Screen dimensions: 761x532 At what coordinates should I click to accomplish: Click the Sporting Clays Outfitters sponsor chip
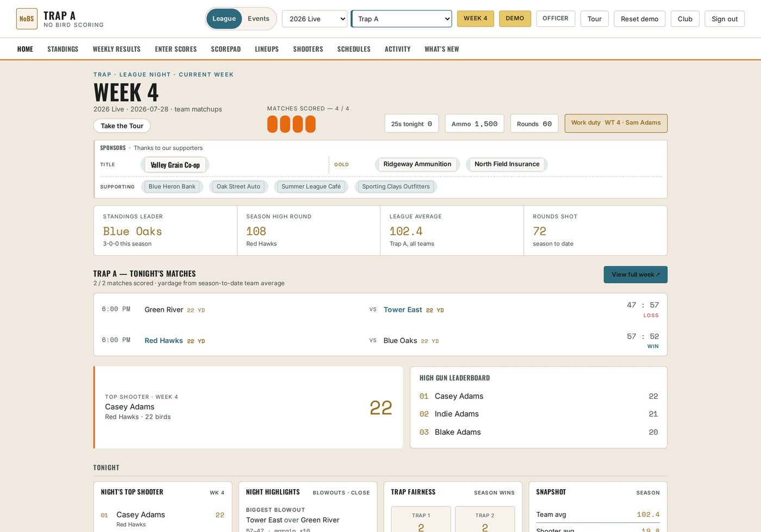396,186
